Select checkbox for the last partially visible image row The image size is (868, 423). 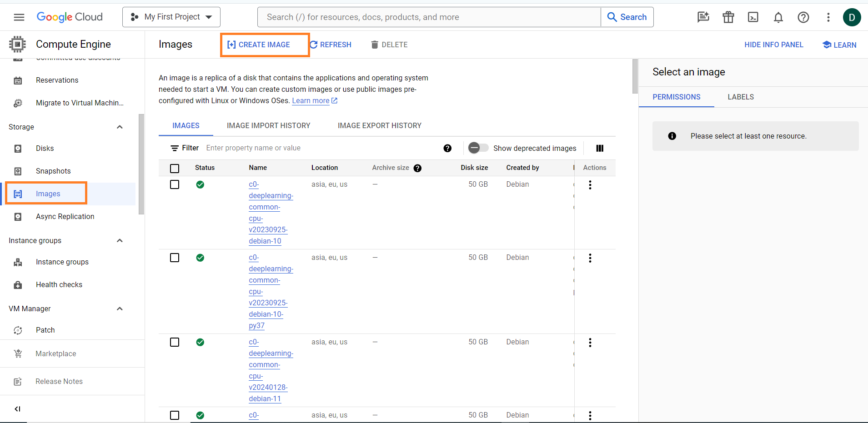[175, 415]
